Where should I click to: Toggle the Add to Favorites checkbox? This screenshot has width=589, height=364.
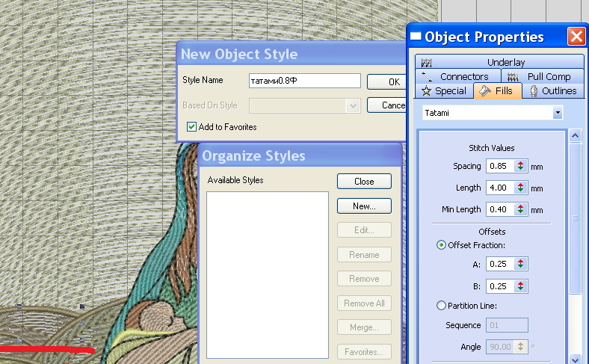pos(192,127)
